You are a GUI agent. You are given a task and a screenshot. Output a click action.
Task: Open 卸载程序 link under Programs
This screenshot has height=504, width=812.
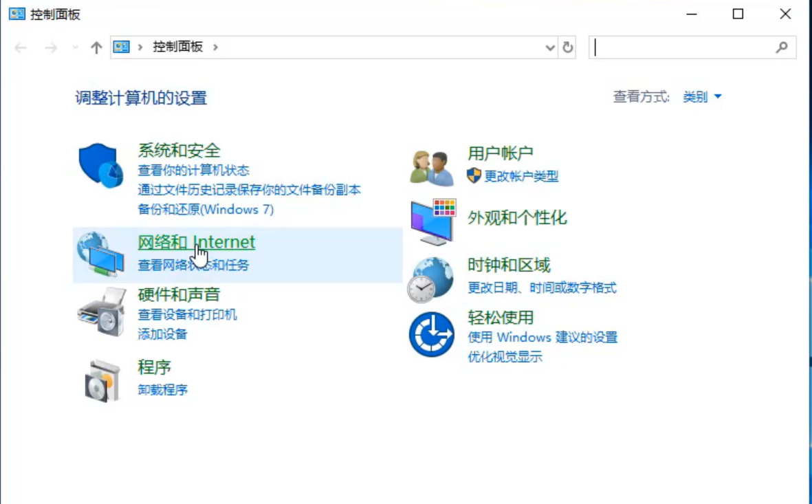coord(162,390)
